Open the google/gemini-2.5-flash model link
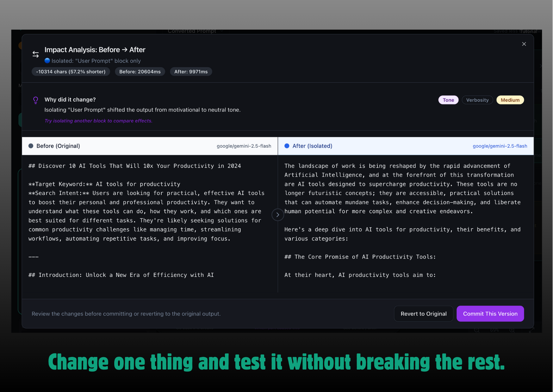The width and height of the screenshot is (553, 392). [500, 146]
